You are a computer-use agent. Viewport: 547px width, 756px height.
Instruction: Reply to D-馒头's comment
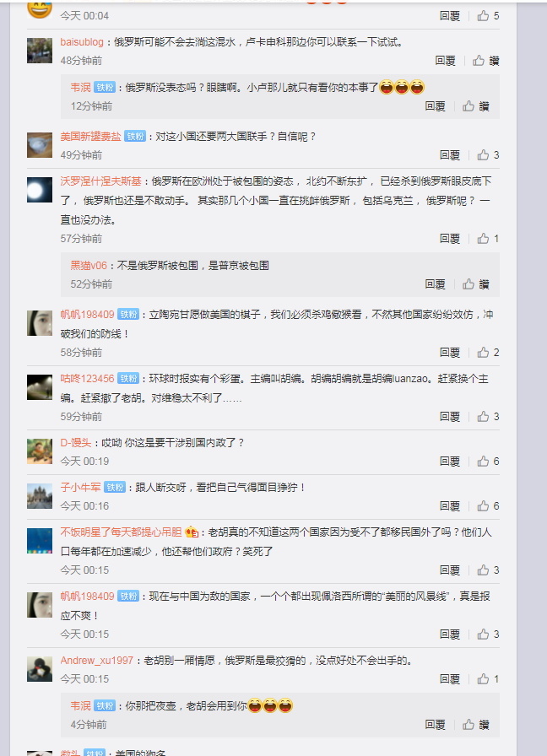[450, 461]
